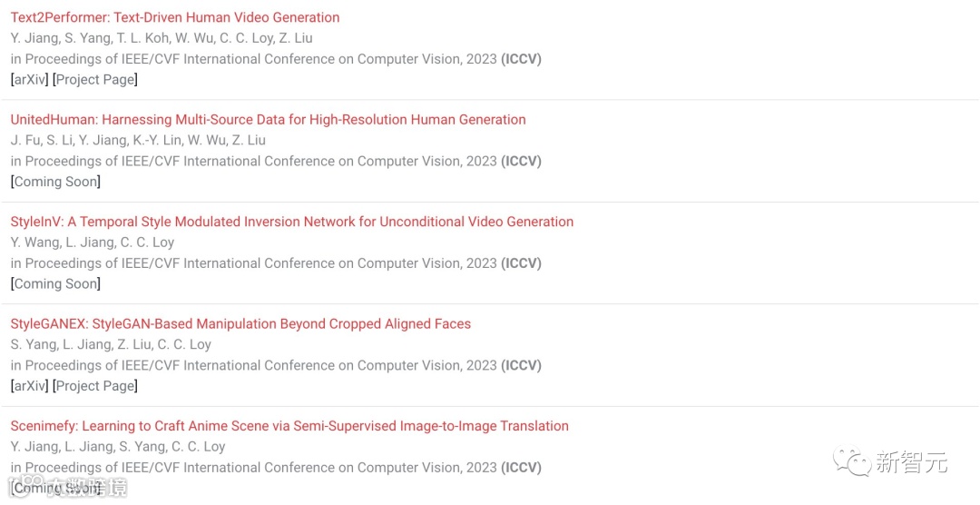The height and width of the screenshot is (505, 980).
Task: Click the proceedings line under Scenimefy
Action: pos(276,467)
